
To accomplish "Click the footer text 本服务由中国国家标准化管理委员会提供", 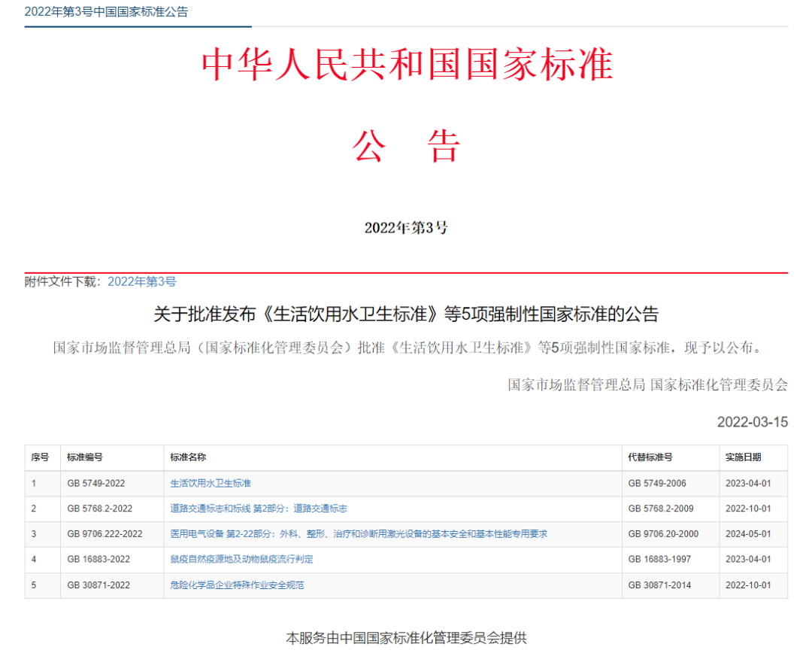I will 406,638.
